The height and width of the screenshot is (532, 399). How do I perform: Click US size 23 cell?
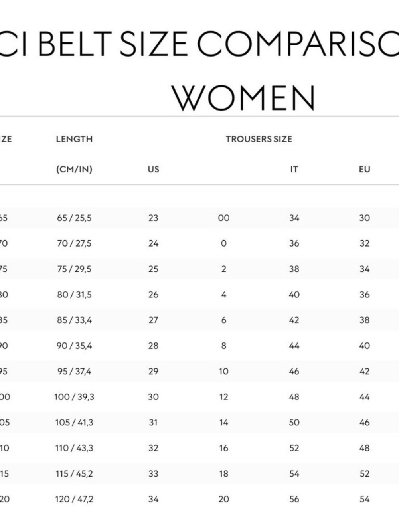(x=153, y=218)
